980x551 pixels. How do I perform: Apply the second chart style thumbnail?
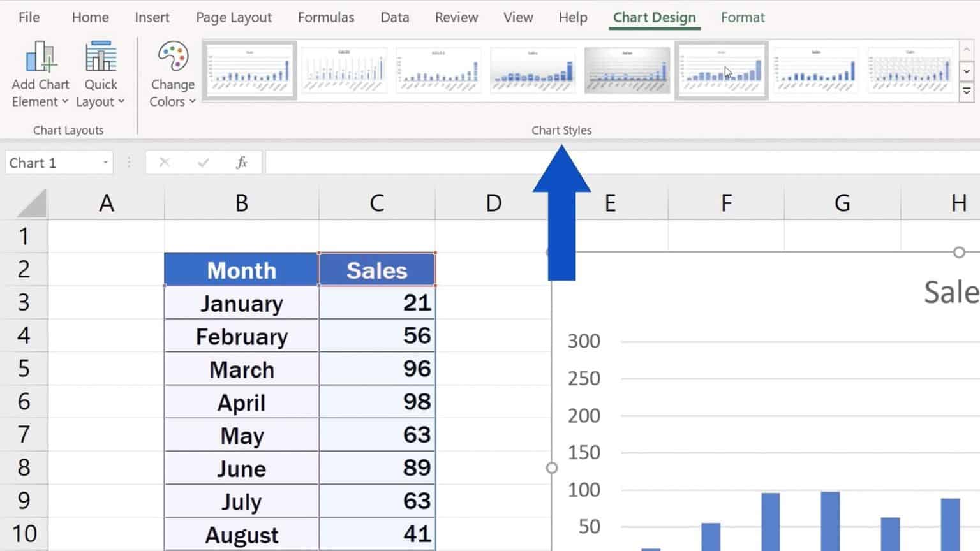pos(344,71)
